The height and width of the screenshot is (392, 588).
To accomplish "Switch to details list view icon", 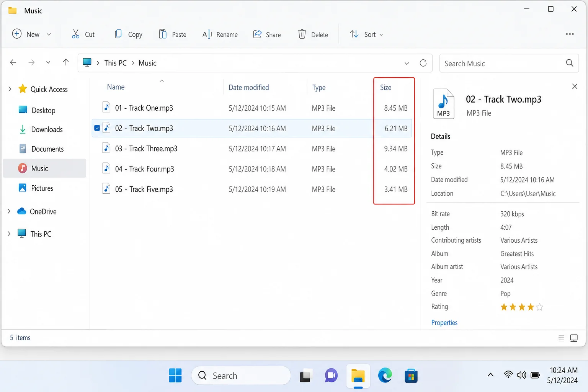I will pyautogui.click(x=561, y=338).
